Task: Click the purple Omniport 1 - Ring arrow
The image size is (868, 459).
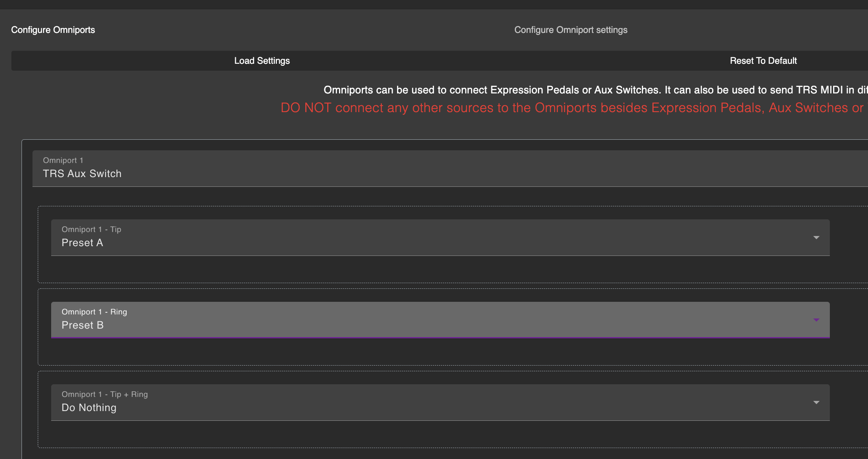Action: click(816, 320)
